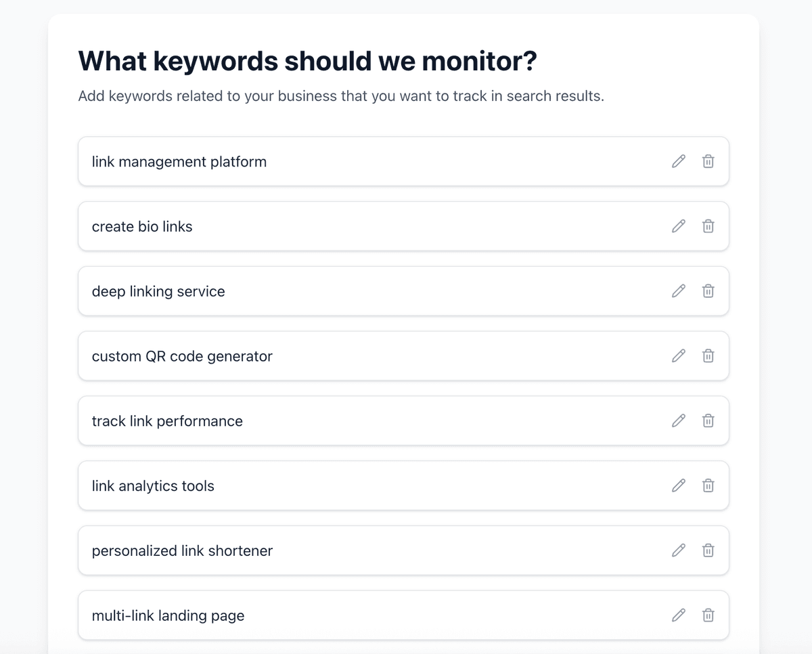The image size is (812, 654).
Task: Delete 'custom QR code generator' keyword
Action: point(708,355)
